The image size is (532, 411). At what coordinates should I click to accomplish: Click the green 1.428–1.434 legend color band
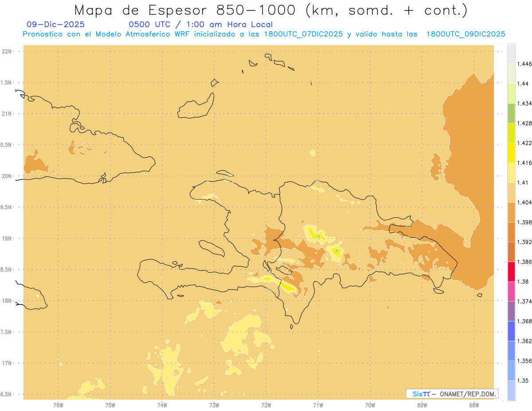[x=511, y=113]
